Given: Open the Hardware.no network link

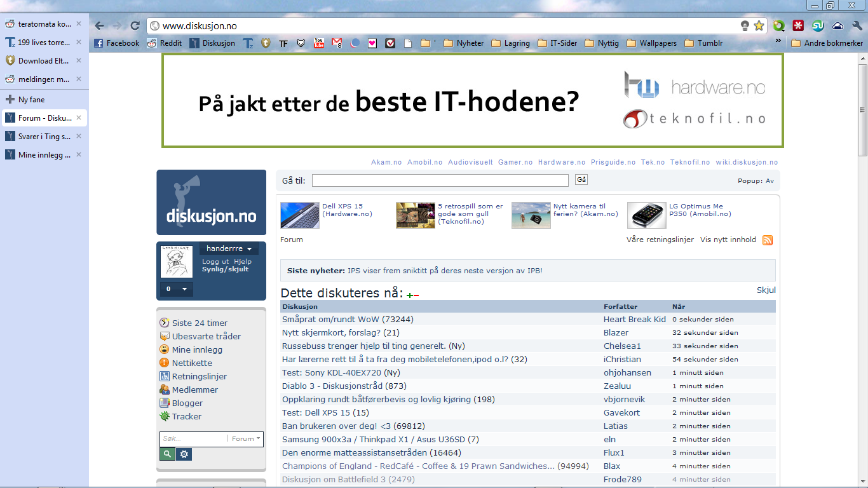Looking at the screenshot, I should click(562, 162).
